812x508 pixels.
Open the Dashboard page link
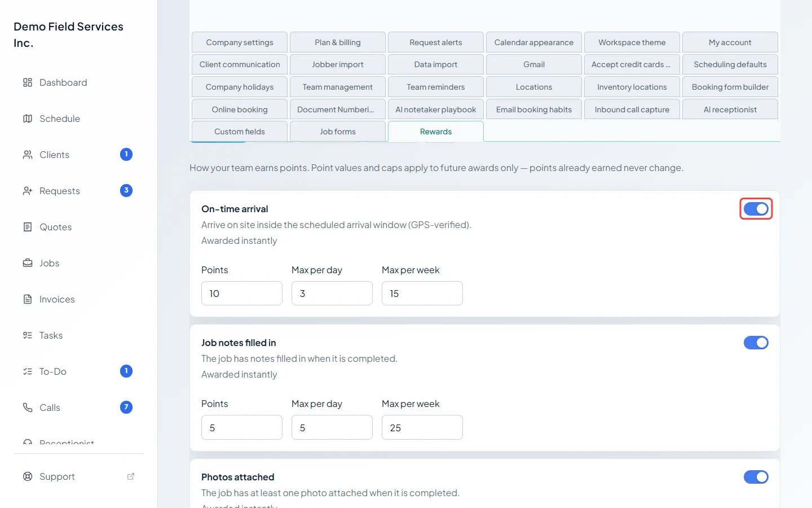[79, 82]
